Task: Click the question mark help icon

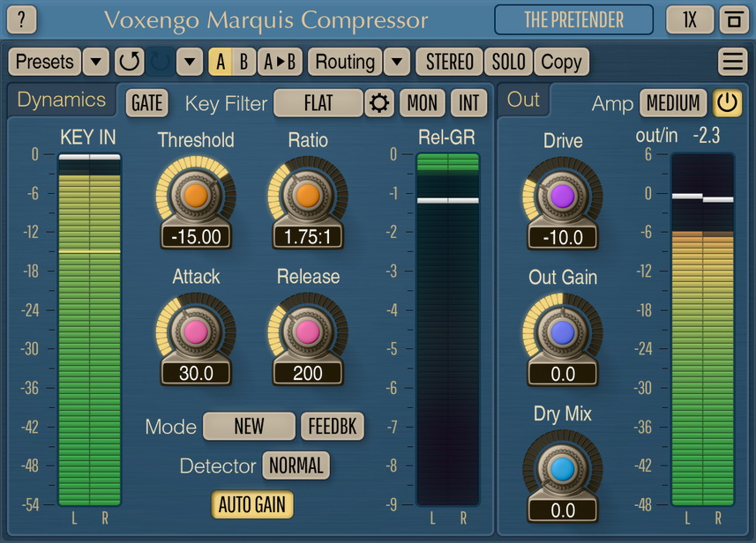Action: [x=22, y=19]
